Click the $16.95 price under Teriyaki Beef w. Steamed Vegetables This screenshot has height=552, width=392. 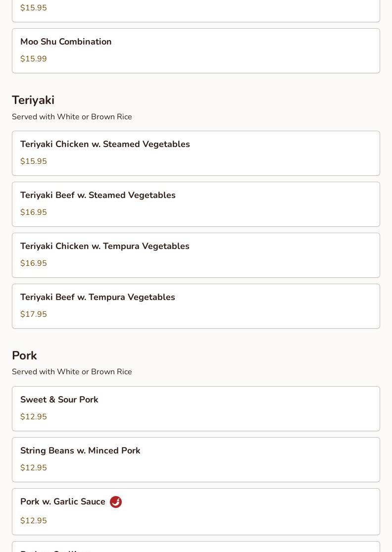[34, 212]
